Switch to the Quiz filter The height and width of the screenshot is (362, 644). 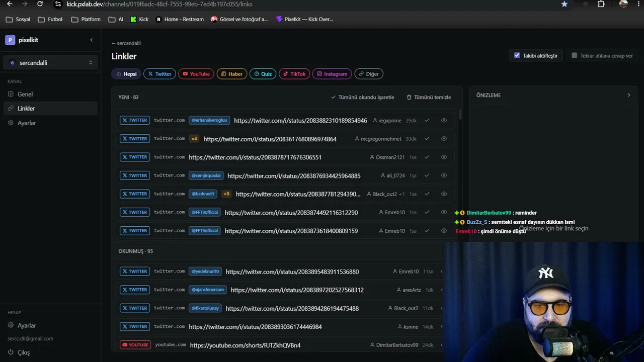click(x=263, y=74)
